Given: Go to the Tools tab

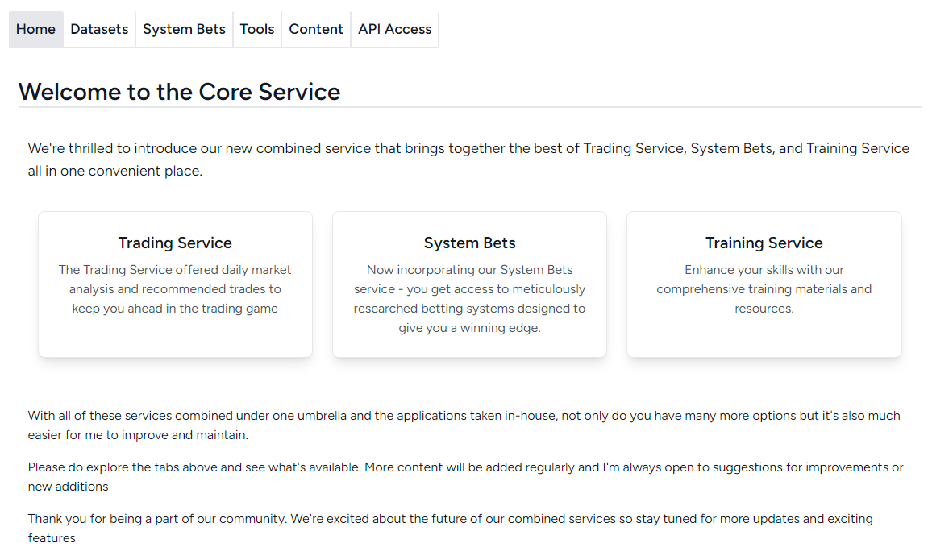Looking at the screenshot, I should [x=257, y=29].
